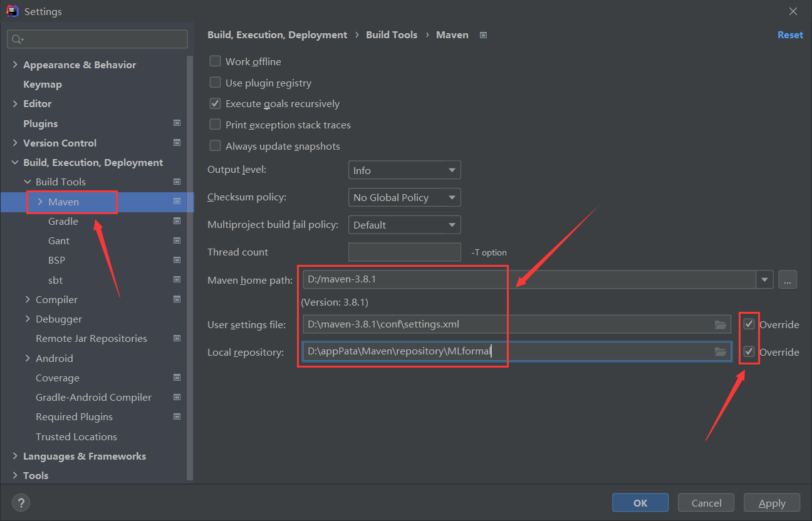Click the project-level icon beside Required Plugins
This screenshot has height=521, width=812.
coord(177,416)
